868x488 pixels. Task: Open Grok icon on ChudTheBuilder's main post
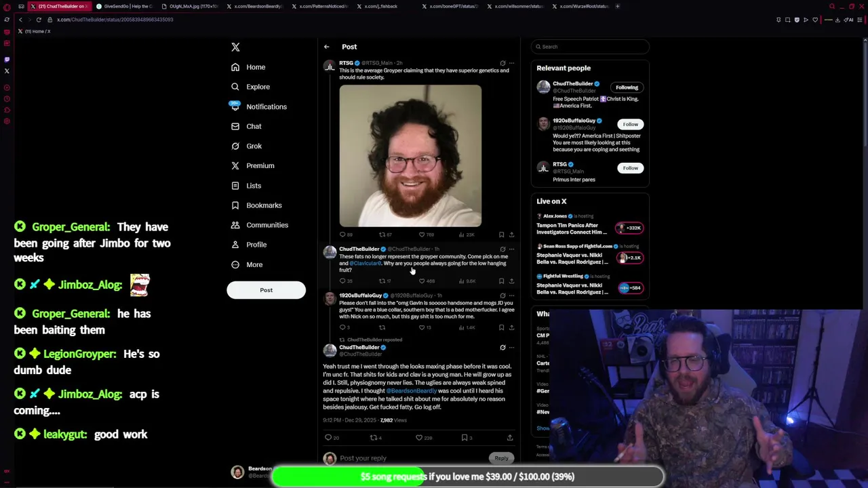click(x=502, y=348)
